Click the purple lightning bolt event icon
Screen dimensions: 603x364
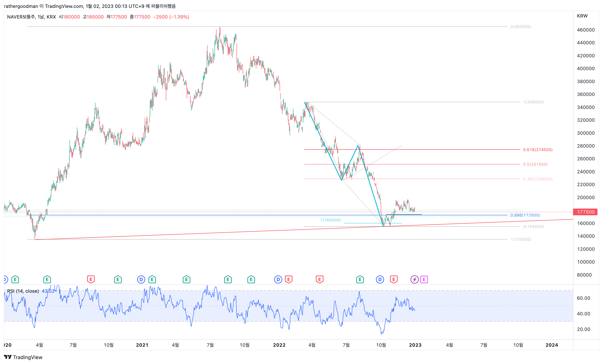414,279
